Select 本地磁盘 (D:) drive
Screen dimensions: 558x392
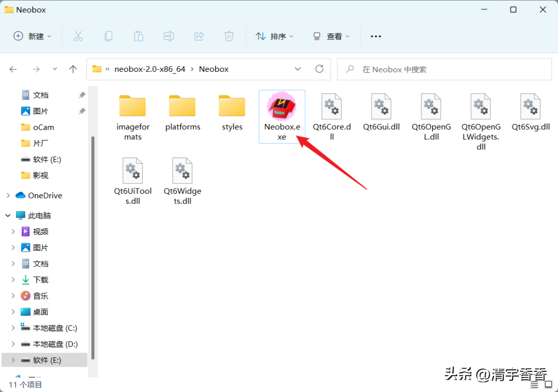tap(55, 344)
